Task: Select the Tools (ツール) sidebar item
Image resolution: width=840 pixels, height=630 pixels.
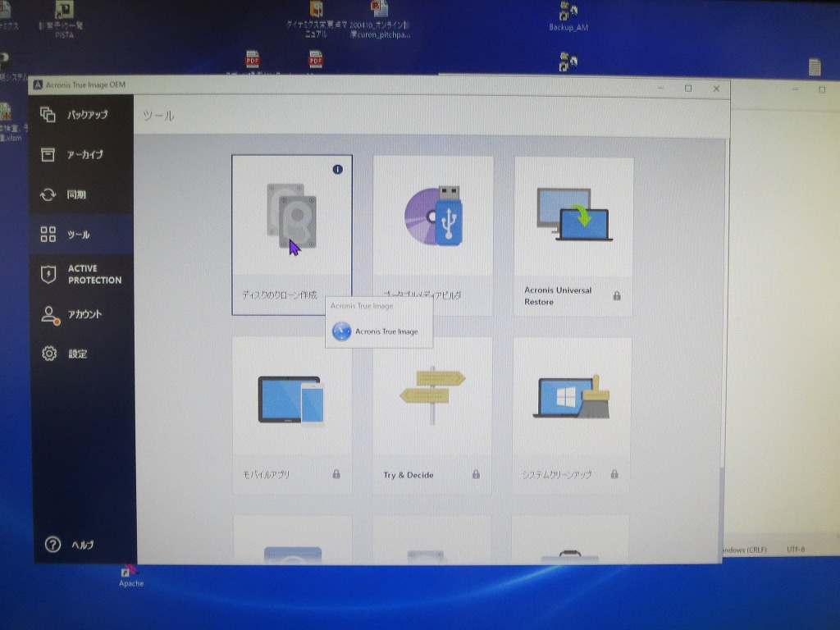Action: pos(80,234)
